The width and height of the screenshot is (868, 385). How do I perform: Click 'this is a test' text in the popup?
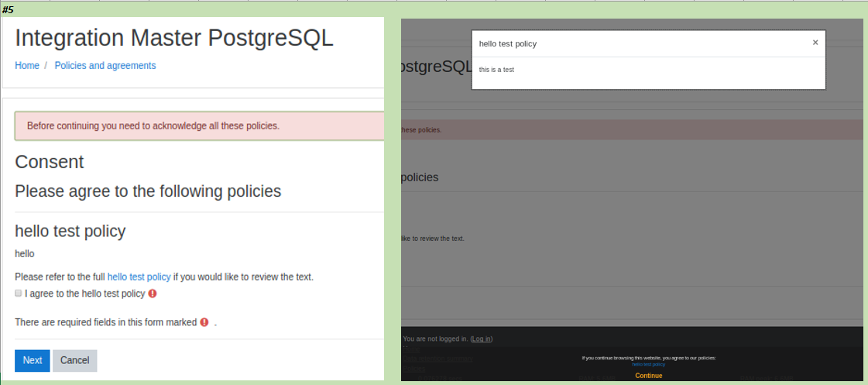496,70
